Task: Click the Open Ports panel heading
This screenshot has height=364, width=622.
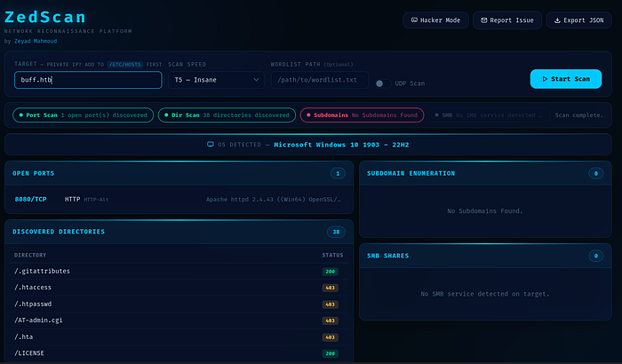Action: 34,173
